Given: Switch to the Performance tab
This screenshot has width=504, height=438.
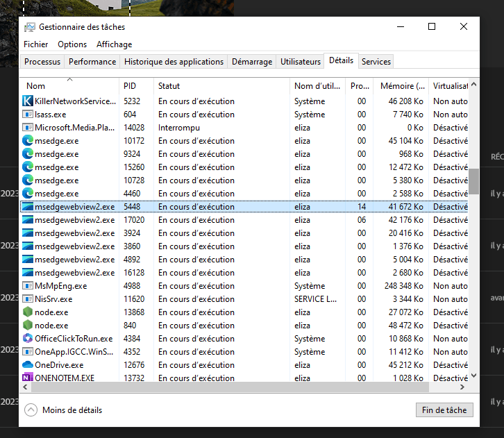Looking at the screenshot, I should point(92,61).
